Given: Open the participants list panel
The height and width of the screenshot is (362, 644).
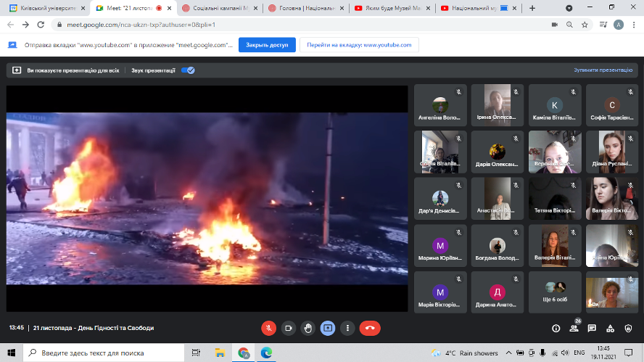Looking at the screenshot, I should coord(574,328).
